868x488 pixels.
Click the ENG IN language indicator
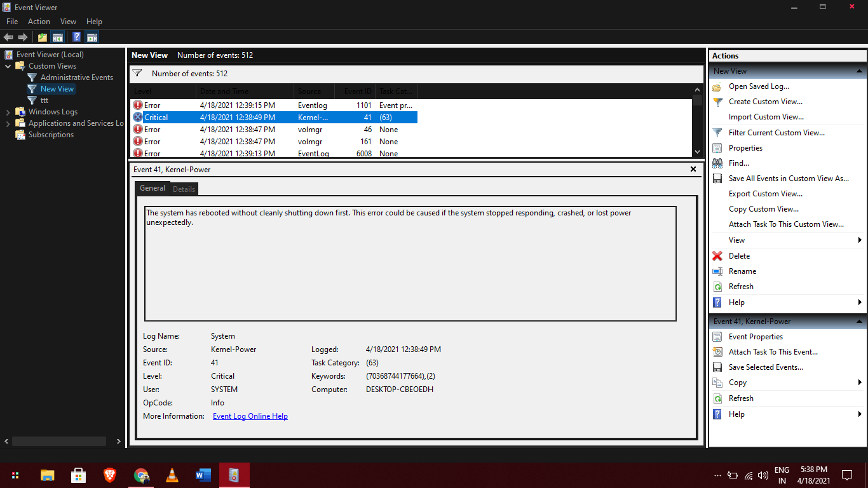782,475
